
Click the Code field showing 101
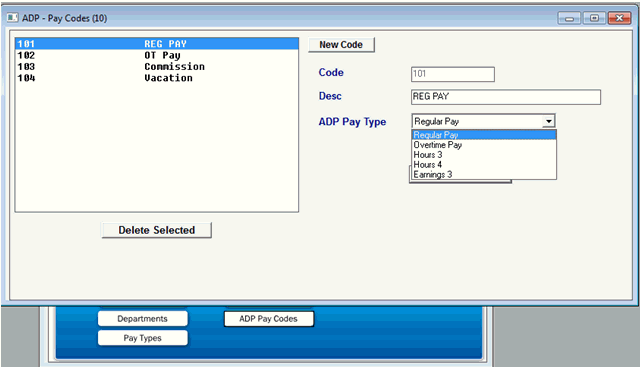coord(453,74)
